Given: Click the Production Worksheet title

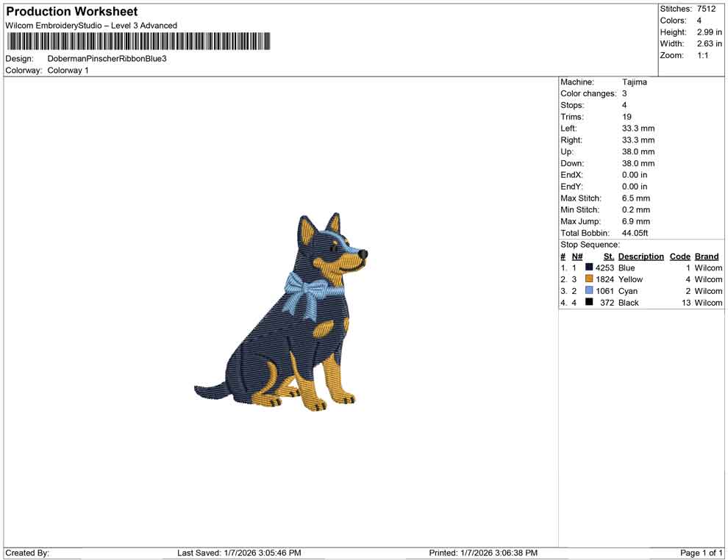Looking at the screenshot, I should coord(71,11).
